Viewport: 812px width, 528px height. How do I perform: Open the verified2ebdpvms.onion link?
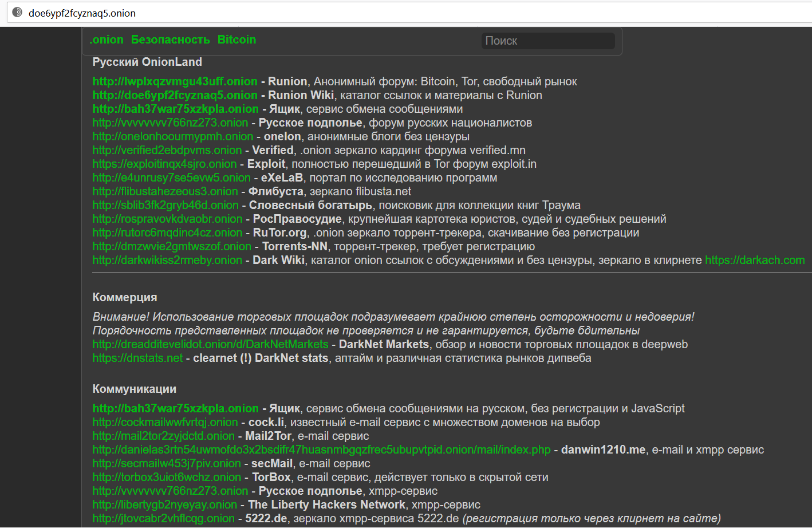167,150
